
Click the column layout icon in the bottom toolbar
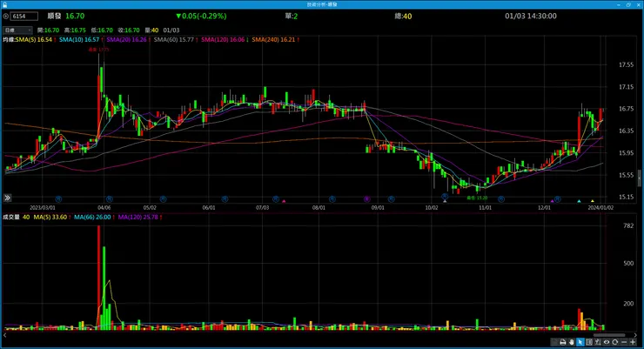(589, 342)
